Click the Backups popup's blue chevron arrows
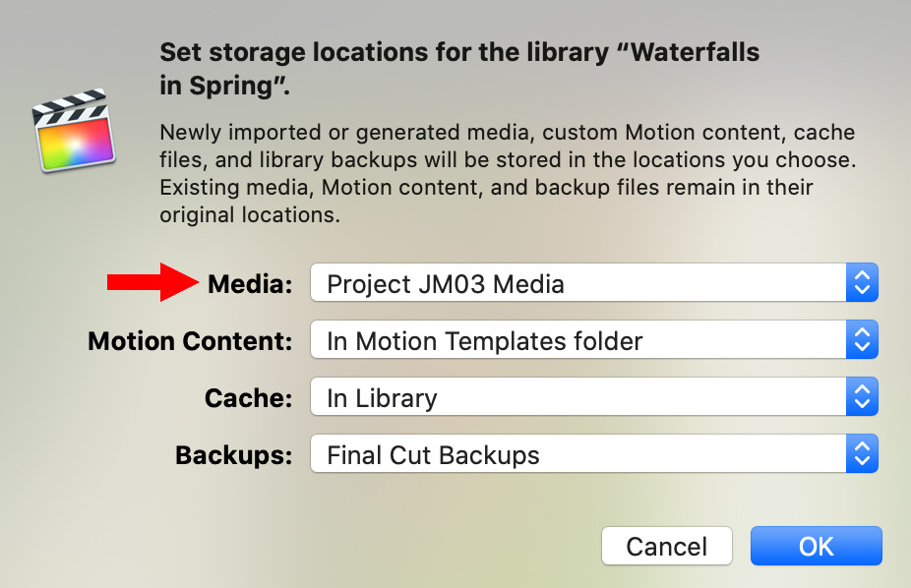911x588 pixels. (862, 453)
